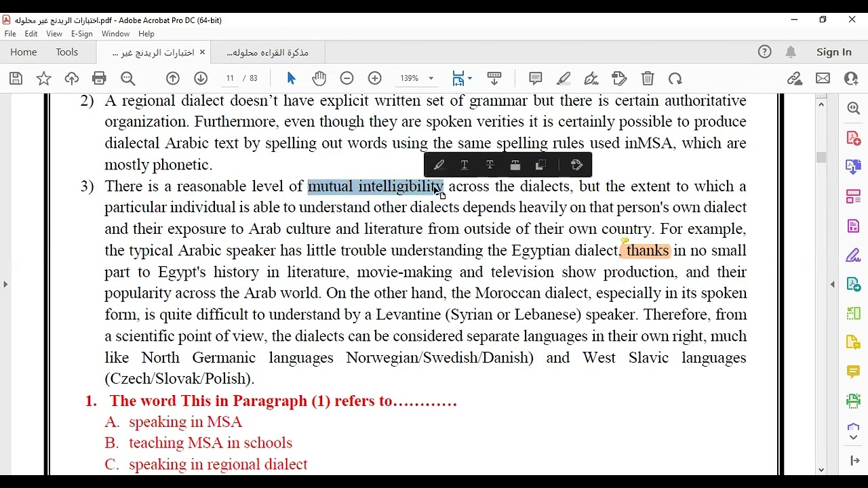Open the notifications bell

pyautogui.click(x=791, y=52)
